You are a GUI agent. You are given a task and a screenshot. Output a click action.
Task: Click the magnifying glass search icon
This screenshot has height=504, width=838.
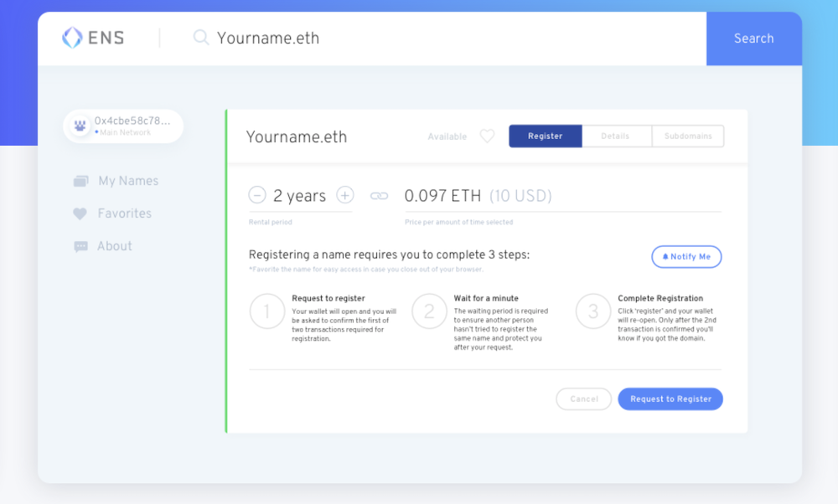pyautogui.click(x=200, y=38)
